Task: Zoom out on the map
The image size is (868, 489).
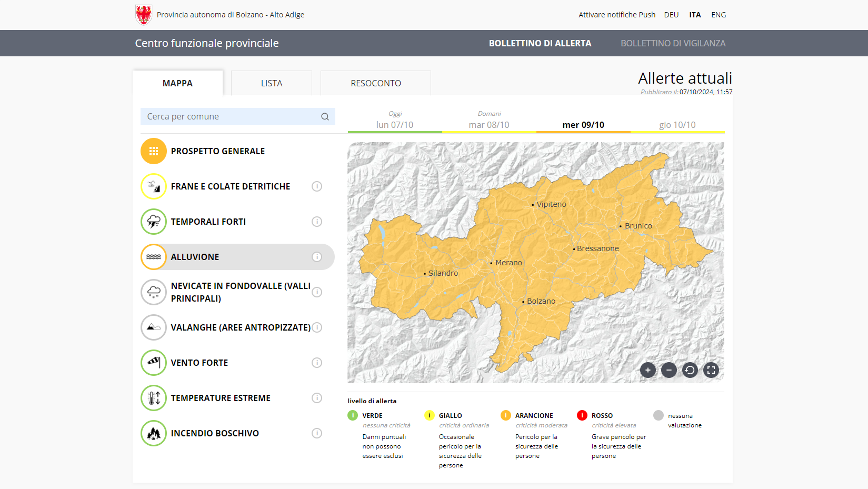Action: (x=669, y=370)
